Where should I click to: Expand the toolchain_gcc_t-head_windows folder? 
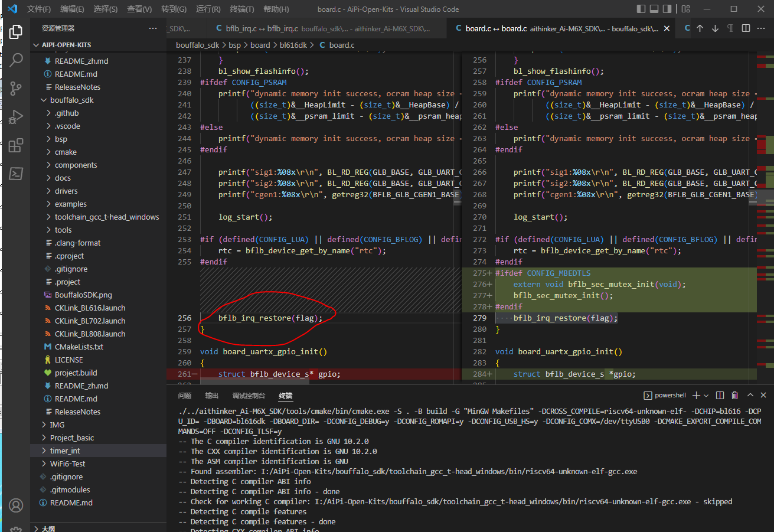point(98,217)
